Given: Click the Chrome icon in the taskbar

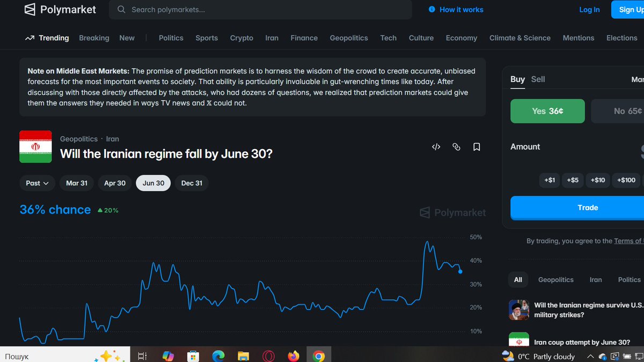Looking at the screenshot, I should coord(319,356).
